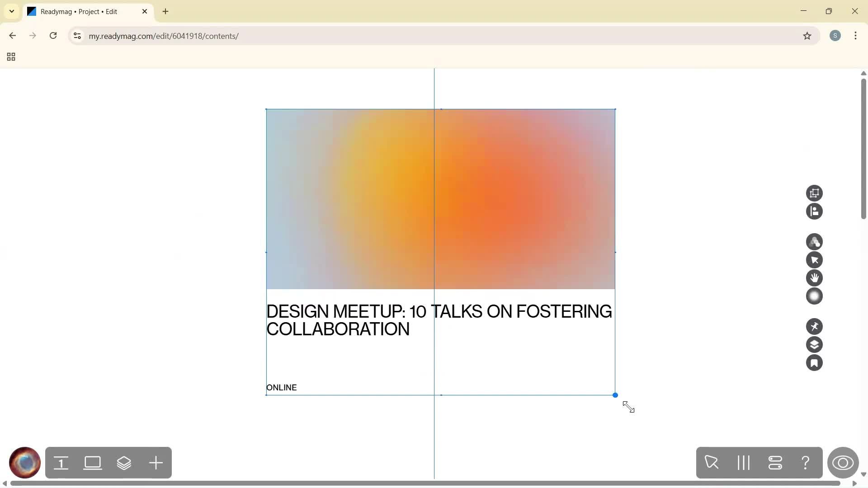Open a new browser tab

[x=165, y=11]
